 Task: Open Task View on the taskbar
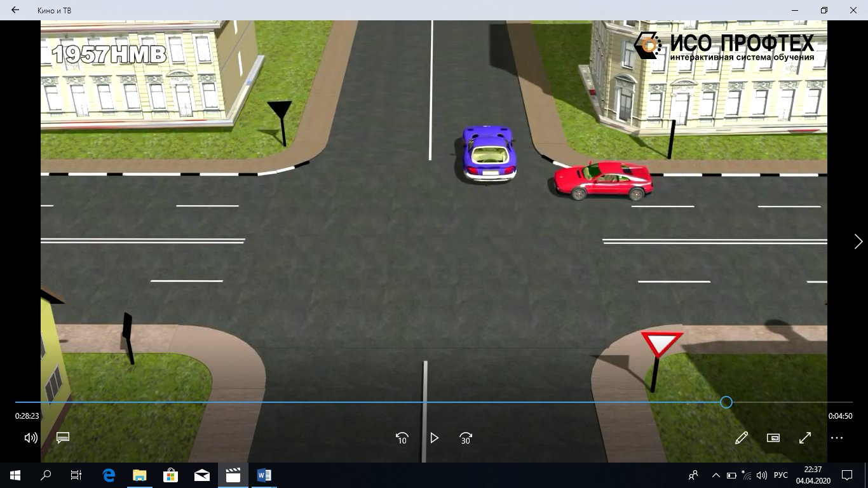point(76,475)
